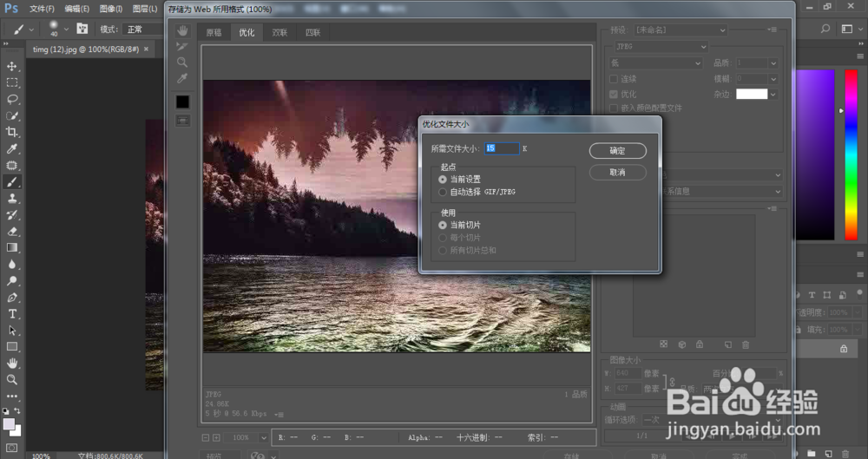Select the Blur tool
The image size is (868, 459).
click(11, 264)
